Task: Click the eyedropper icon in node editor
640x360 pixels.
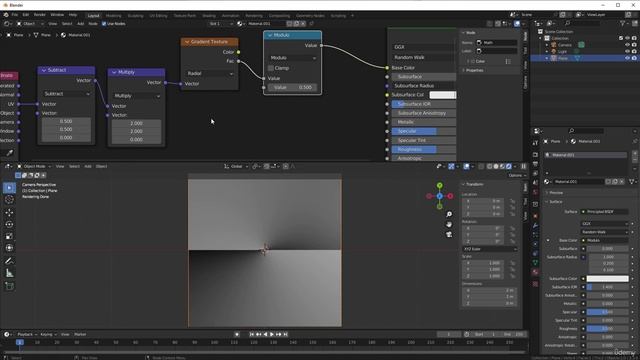Action: click(9, 153)
